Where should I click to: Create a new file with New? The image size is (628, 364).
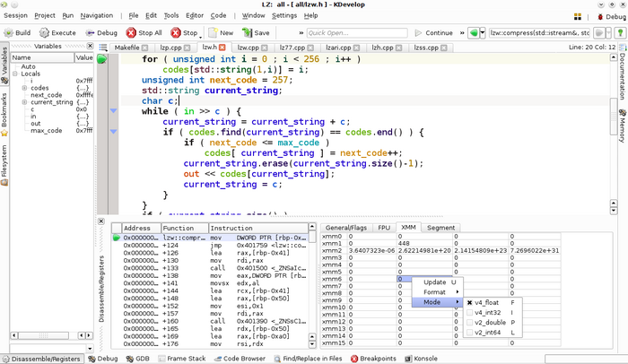(x=219, y=32)
